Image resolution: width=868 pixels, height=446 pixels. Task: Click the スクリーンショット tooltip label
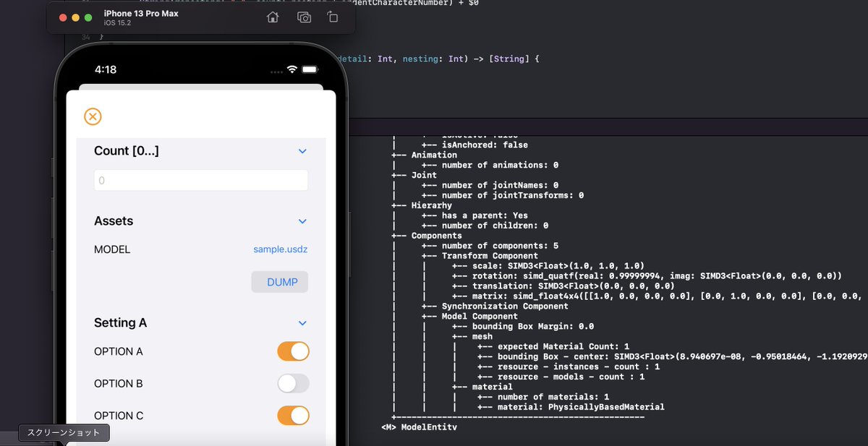[64, 433]
